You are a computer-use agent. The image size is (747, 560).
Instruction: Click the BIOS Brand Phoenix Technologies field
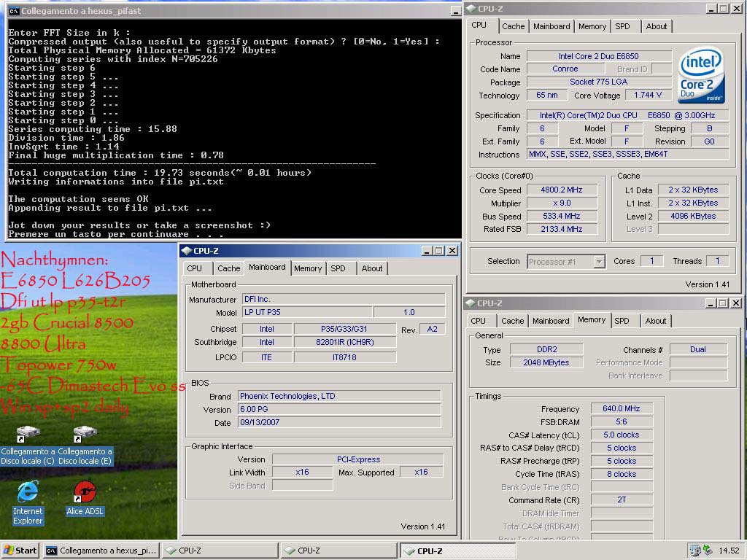pyautogui.click(x=339, y=396)
